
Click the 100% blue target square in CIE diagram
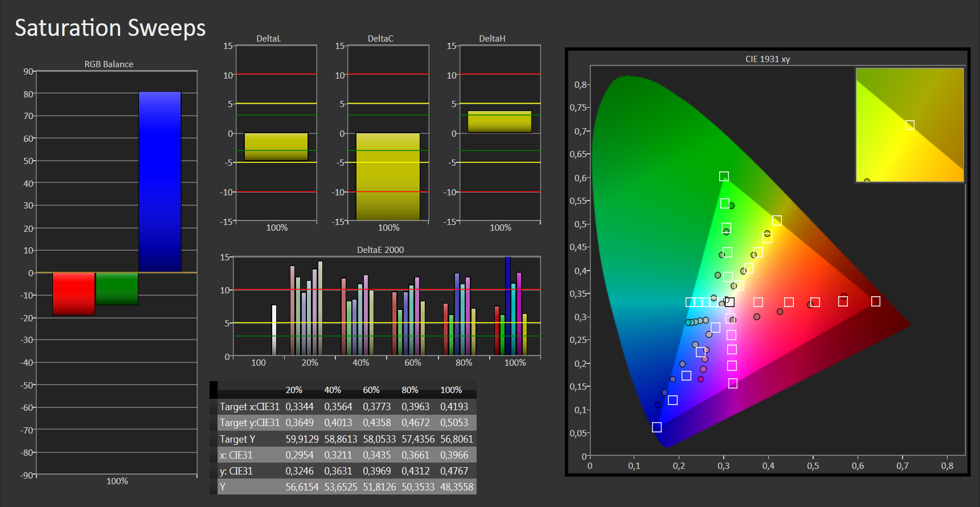click(x=657, y=427)
